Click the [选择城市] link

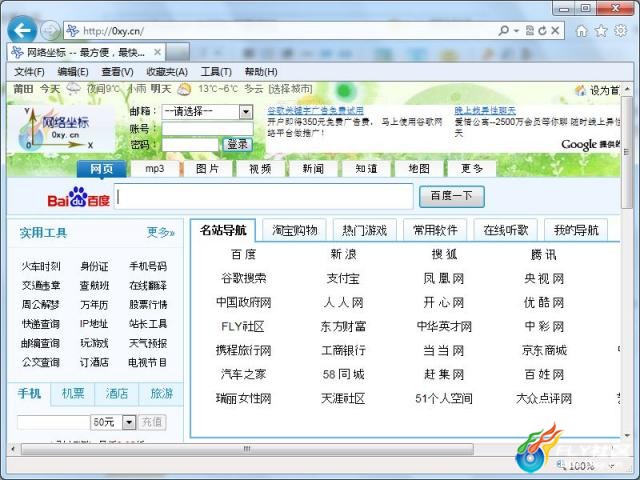291,89
